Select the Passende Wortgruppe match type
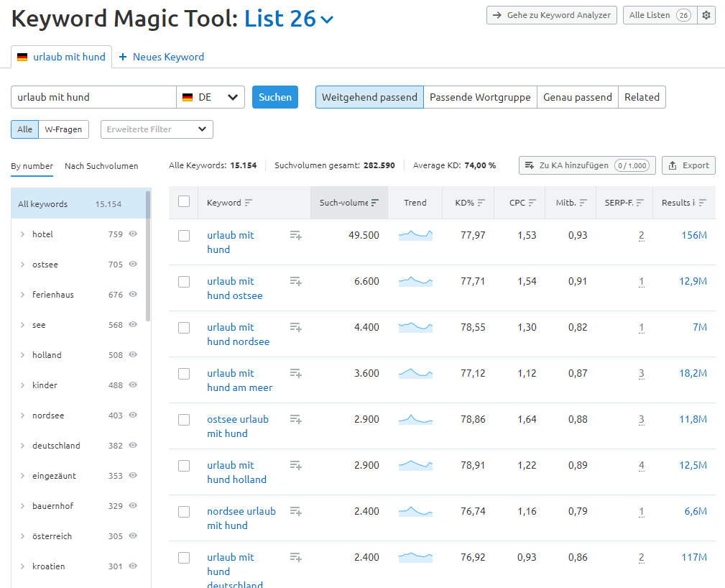The width and height of the screenshot is (725, 588). click(480, 97)
